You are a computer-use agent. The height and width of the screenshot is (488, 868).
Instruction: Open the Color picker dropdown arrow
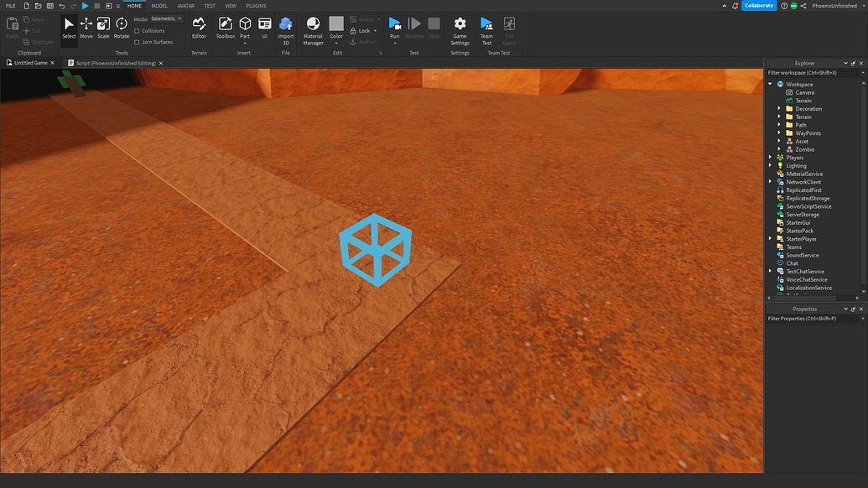click(x=336, y=43)
